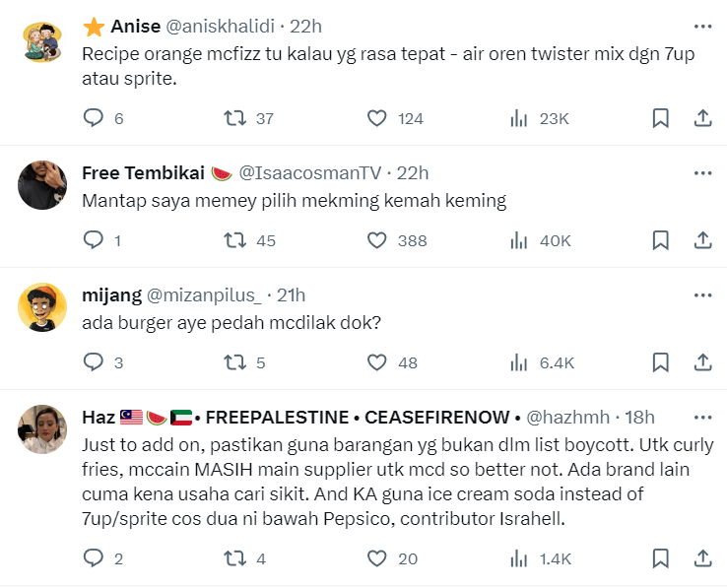Open more options on Anise's tweet
Viewport: 727px width, 588px height.
(702, 26)
